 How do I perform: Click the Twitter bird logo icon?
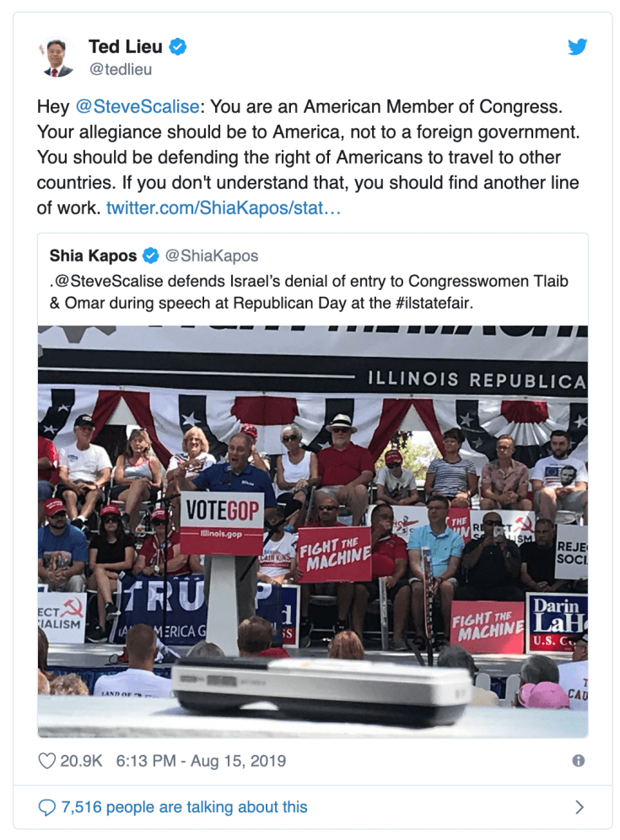click(x=577, y=46)
